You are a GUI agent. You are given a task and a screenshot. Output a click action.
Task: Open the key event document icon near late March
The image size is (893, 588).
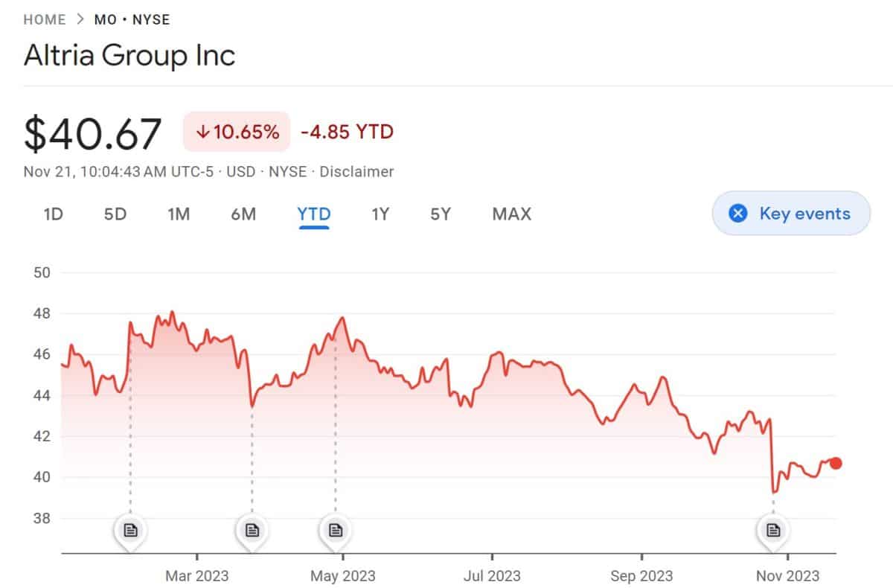(252, 530)
